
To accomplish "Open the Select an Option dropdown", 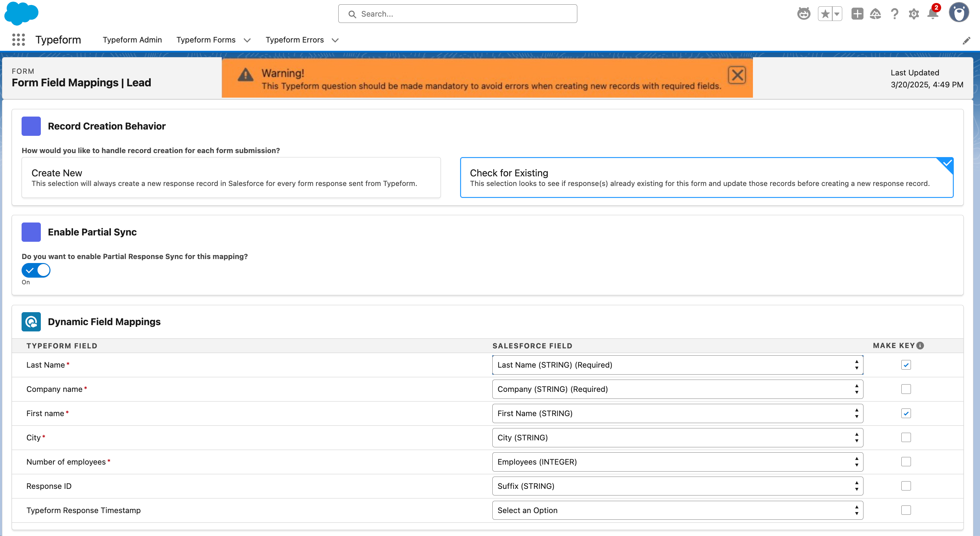I will pyautogui.click(x=678, y=510).
